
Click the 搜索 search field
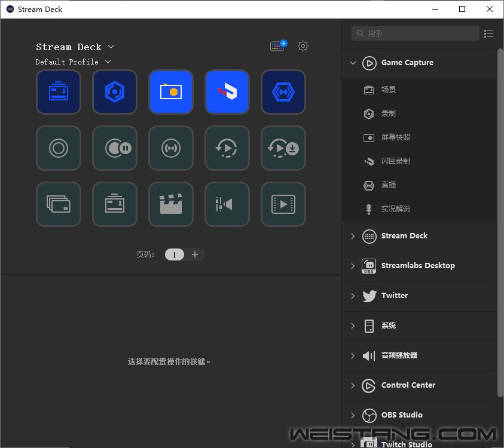416,33
